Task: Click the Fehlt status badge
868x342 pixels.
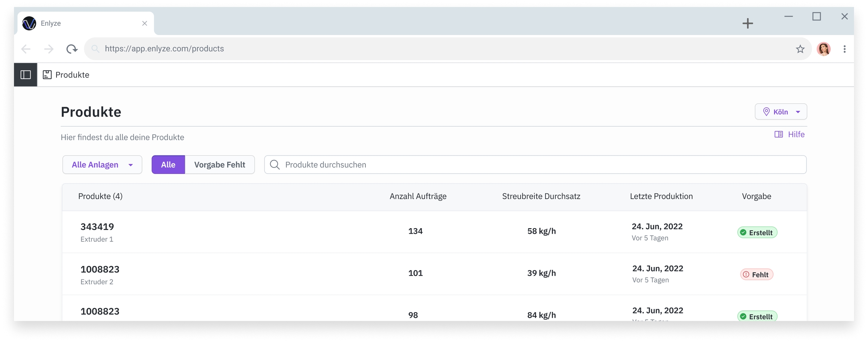Action: coord(756,275)
